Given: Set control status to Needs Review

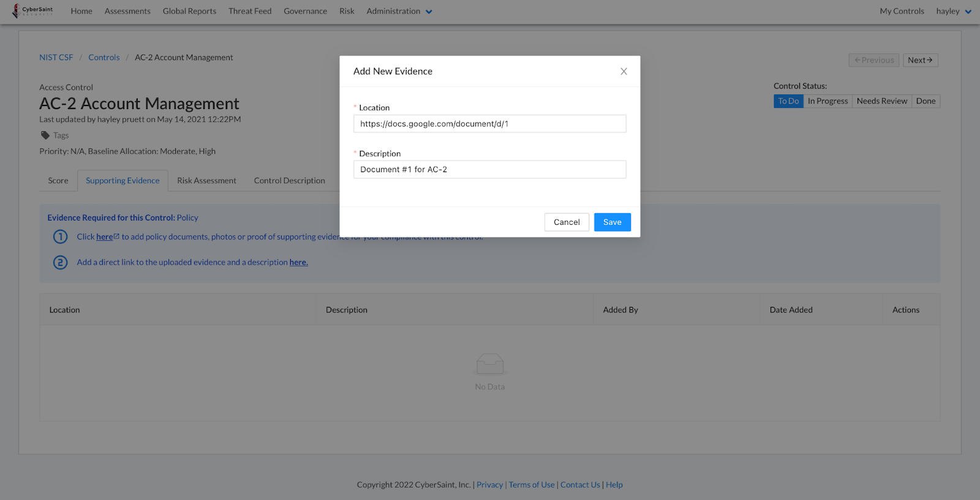Looking at the screenshot, I should tap(881, 101).
